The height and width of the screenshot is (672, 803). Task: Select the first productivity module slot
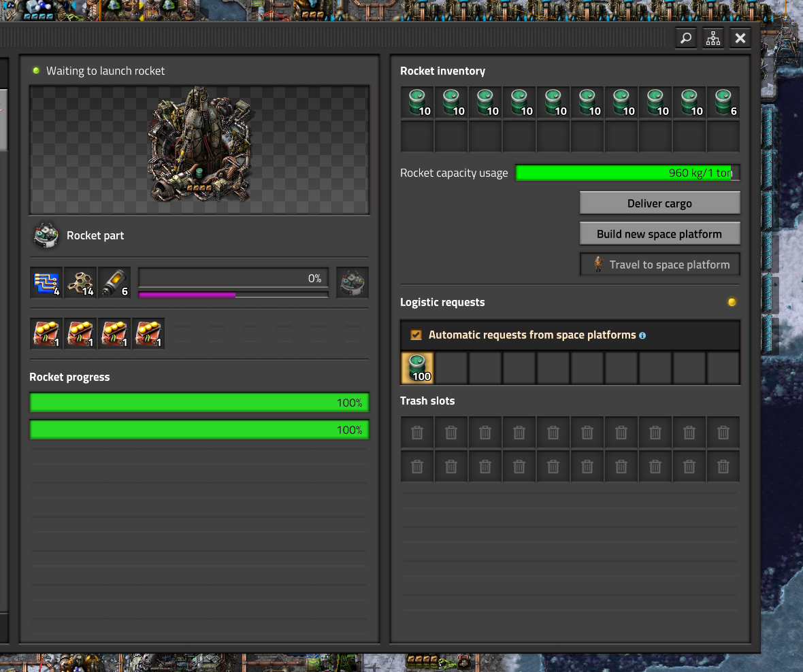click(46, 334)
